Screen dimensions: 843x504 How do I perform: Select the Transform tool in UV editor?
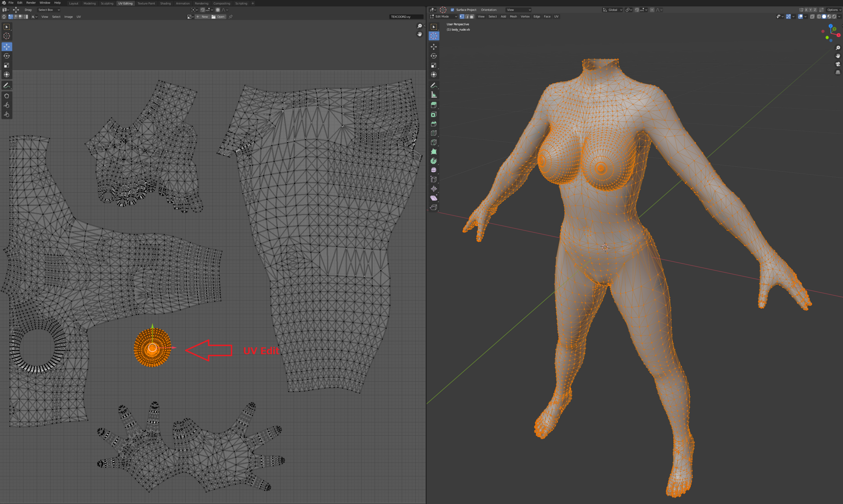point(7,75)
